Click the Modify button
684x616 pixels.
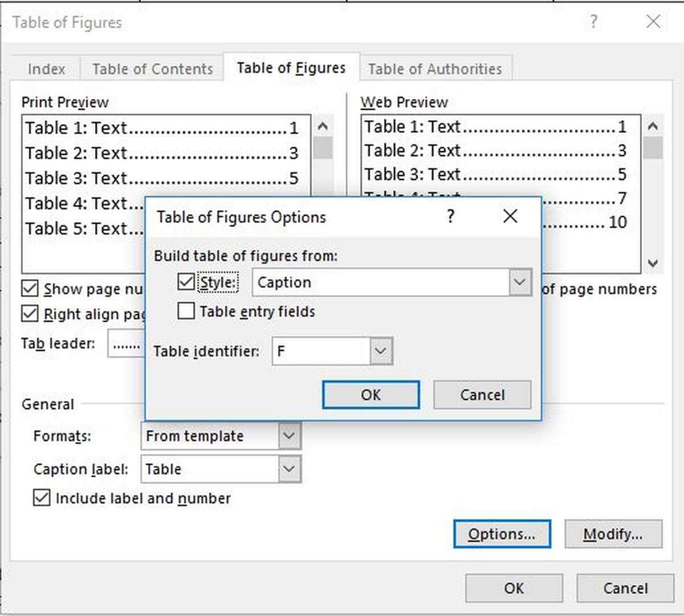(x=613, y=534)
